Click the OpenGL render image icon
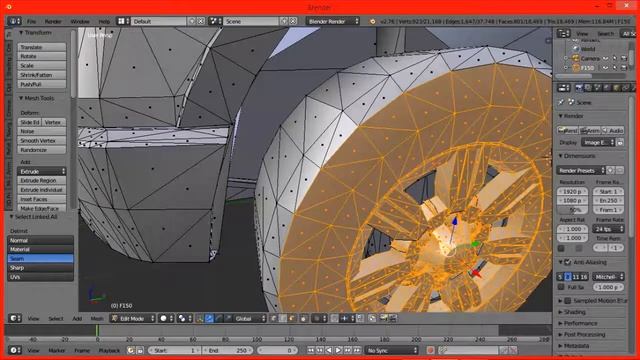Image resolution: width=640 pixels, height=360 pixels. point(384,318)
